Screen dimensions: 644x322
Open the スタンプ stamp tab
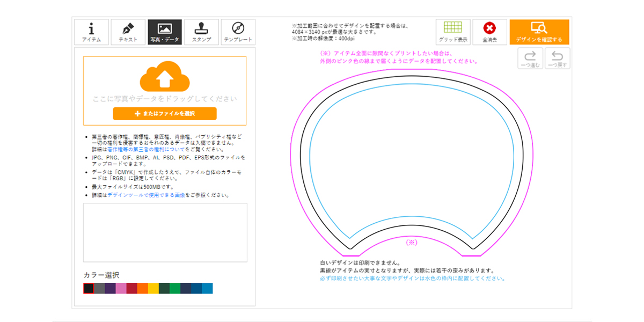coord(201,32)
